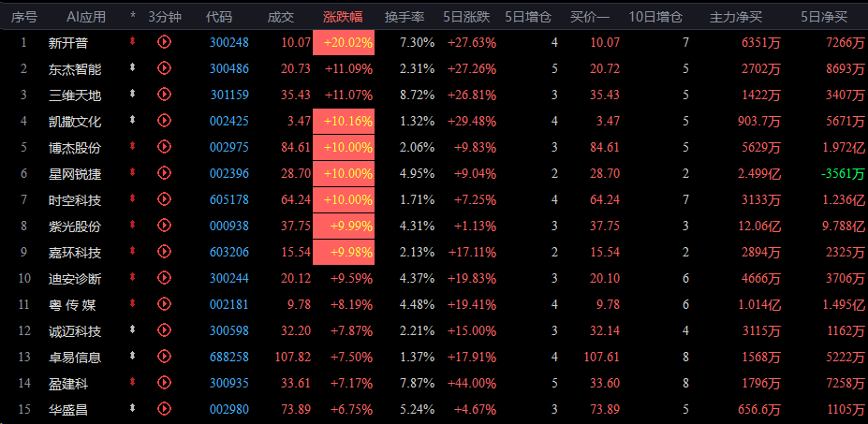This screenshot has width=868, height=424.
Task: Click the +9.98% highlighted change cell
Action: pos(344,253)
